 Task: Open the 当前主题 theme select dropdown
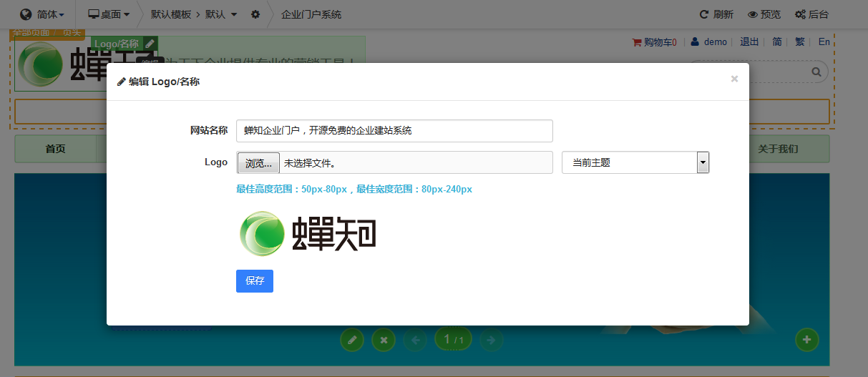point(635,162)
